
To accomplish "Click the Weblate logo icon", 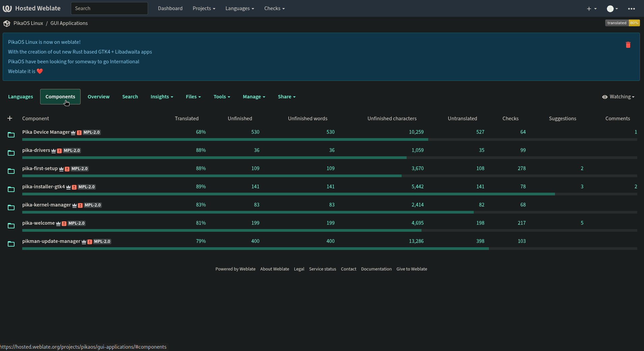I will tap(7, 8).
